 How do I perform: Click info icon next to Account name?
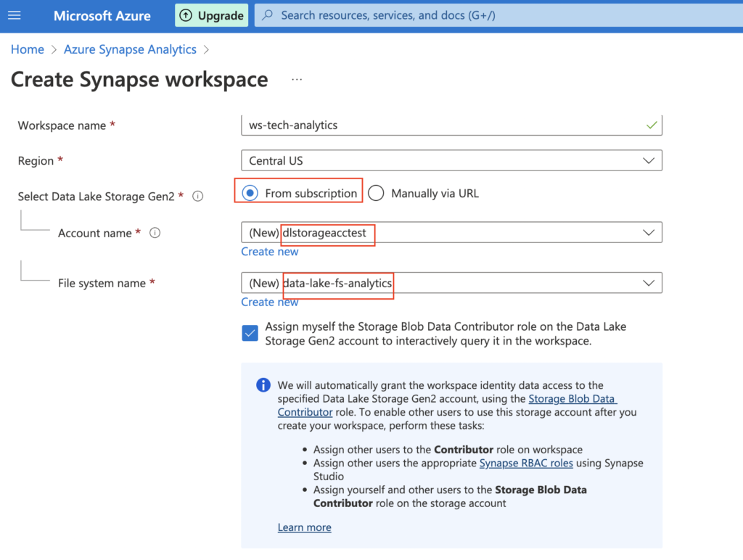(155, 233)
